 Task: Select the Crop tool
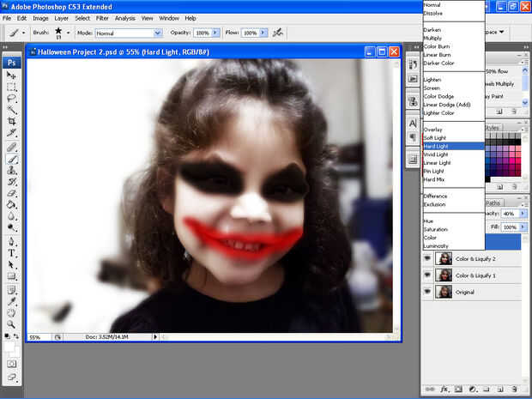pos(12,122)
